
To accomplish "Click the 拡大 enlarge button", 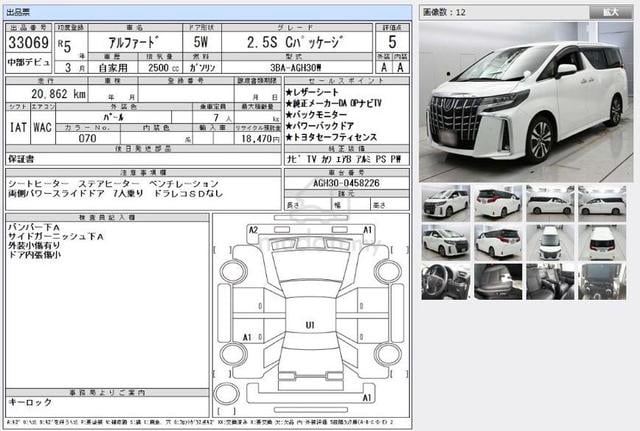I will tap(611, 12).
